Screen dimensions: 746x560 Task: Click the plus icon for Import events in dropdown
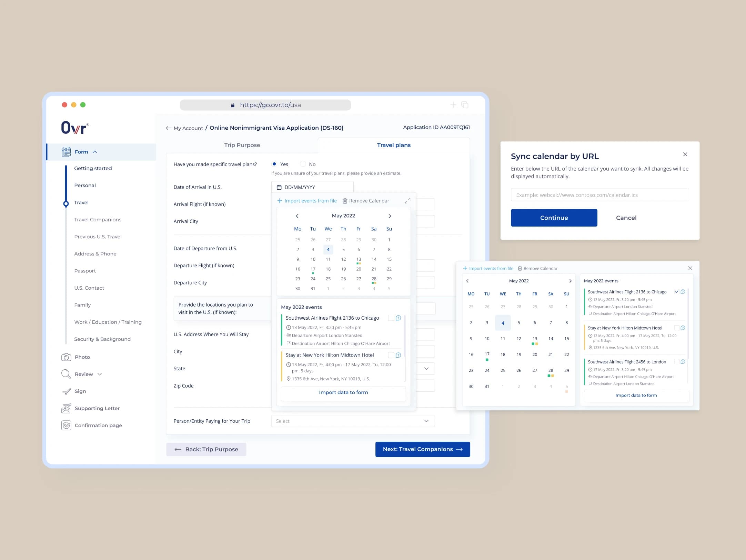pyautogui.click(x=280, y=201)
